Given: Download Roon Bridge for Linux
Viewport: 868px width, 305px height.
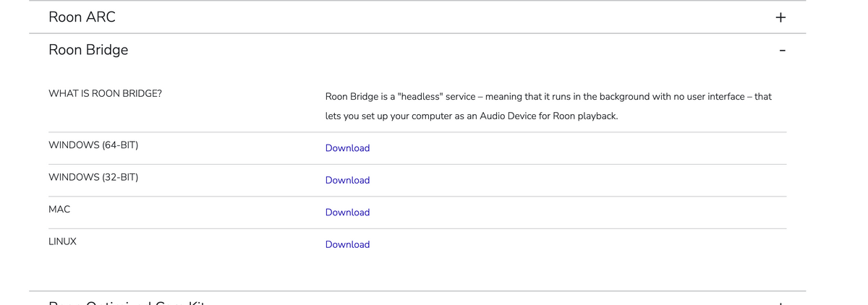Looking at the screenshot, I should tap(347, 244).
